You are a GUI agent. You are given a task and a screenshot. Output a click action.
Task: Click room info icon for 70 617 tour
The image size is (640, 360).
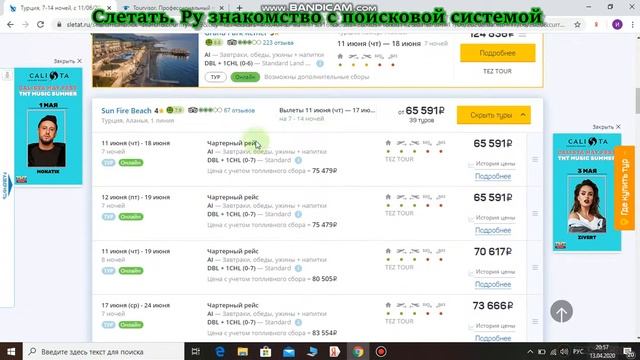pos(298,268)
